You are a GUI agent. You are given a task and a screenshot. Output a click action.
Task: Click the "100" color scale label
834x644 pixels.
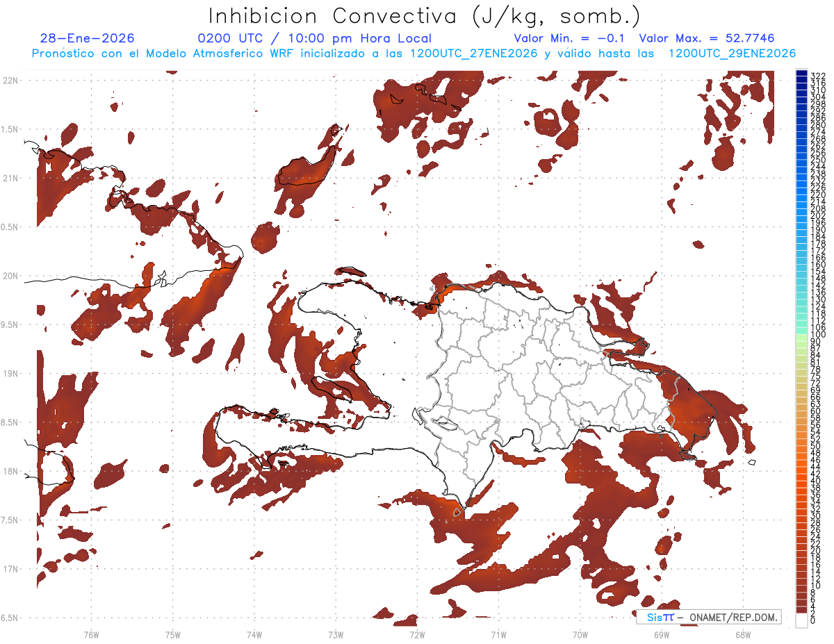818,335
